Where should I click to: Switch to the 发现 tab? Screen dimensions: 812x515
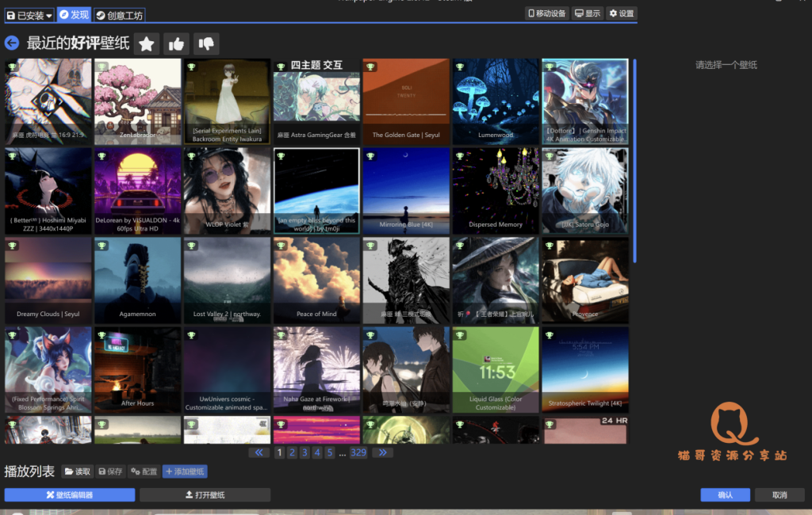tap(74, 15)
